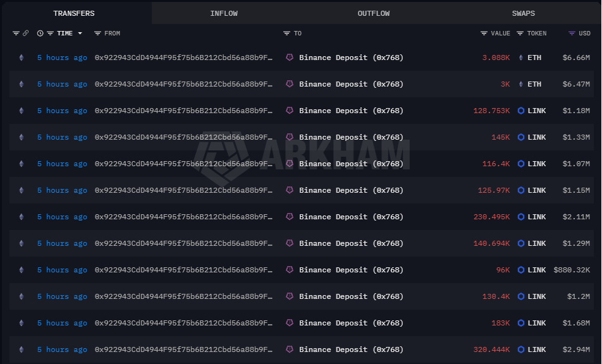Click the clock icon beside TIME
Viewport: 602px width, 364px height.
coord(40,33)
